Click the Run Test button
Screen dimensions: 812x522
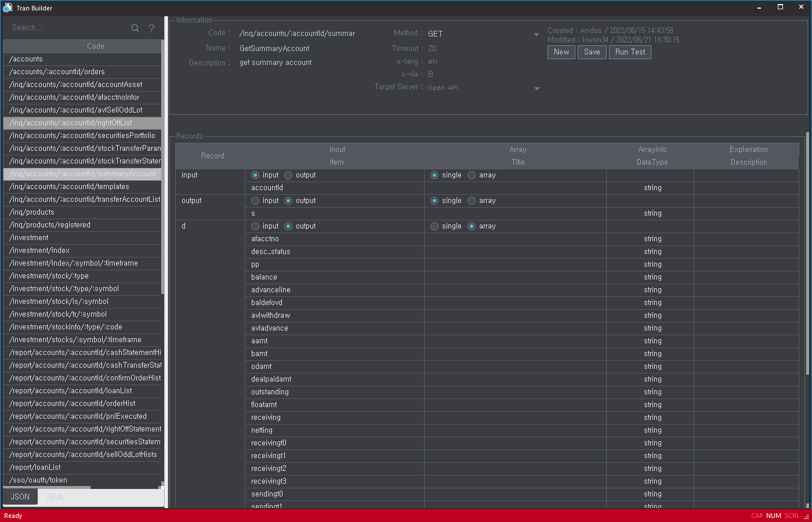(630, 52)
